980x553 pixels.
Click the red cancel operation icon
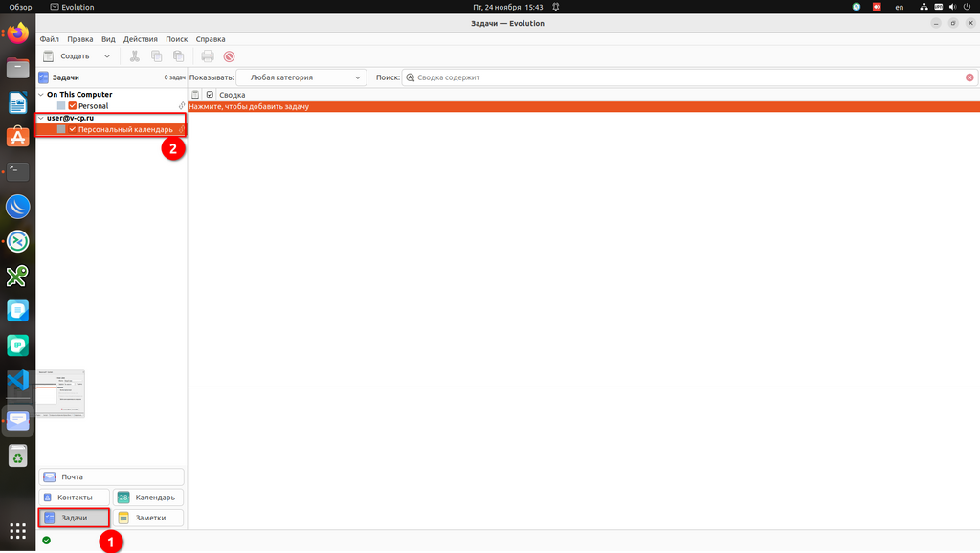(230, 56)
